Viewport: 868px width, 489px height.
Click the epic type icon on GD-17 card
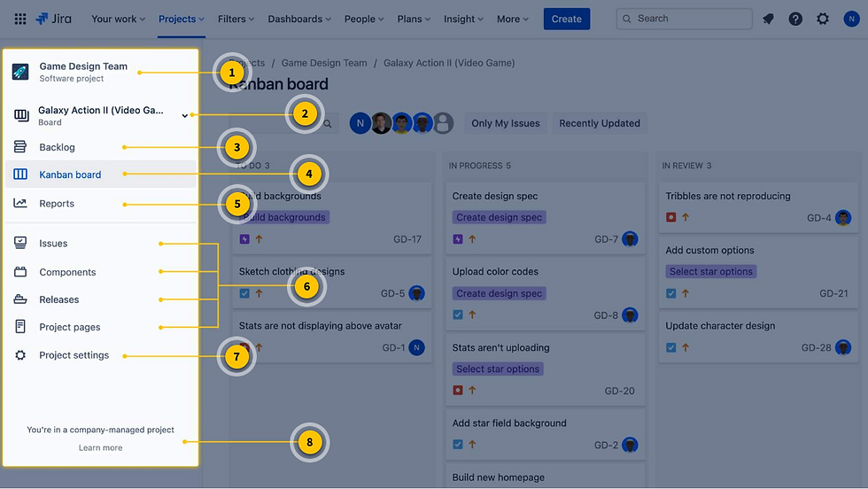[244, 239]
